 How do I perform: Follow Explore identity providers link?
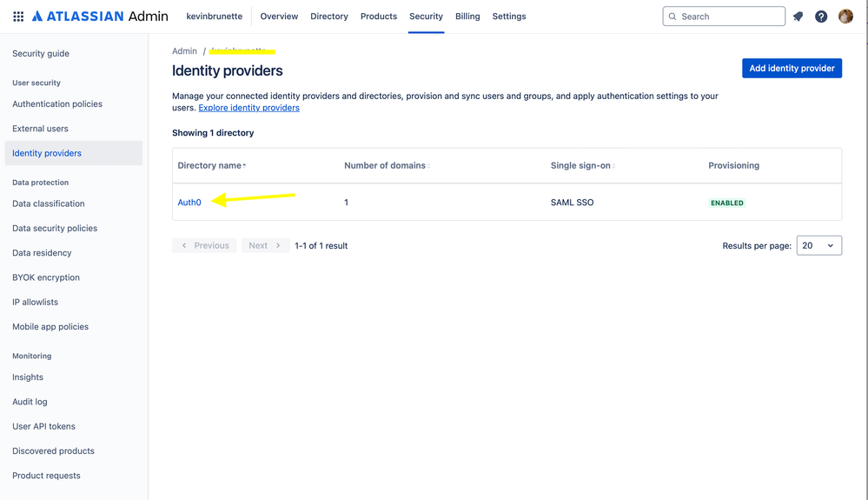pos(249,108)
